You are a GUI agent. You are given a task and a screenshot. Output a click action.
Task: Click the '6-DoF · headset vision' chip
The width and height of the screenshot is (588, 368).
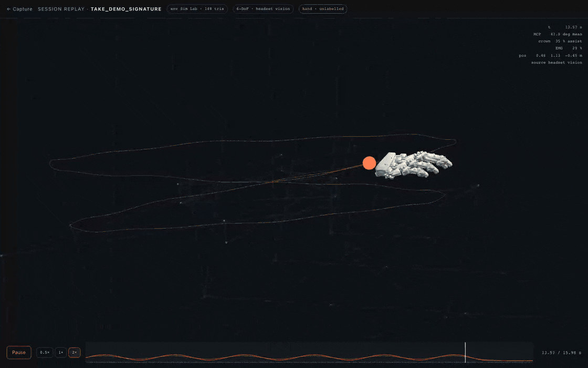click(x=263, y=8)
